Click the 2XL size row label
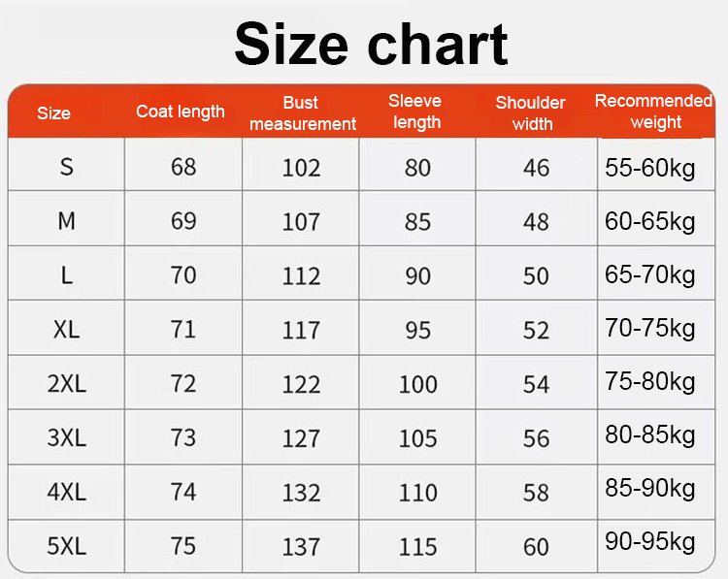This screenshot has width=728, height=579. point(66,384)
